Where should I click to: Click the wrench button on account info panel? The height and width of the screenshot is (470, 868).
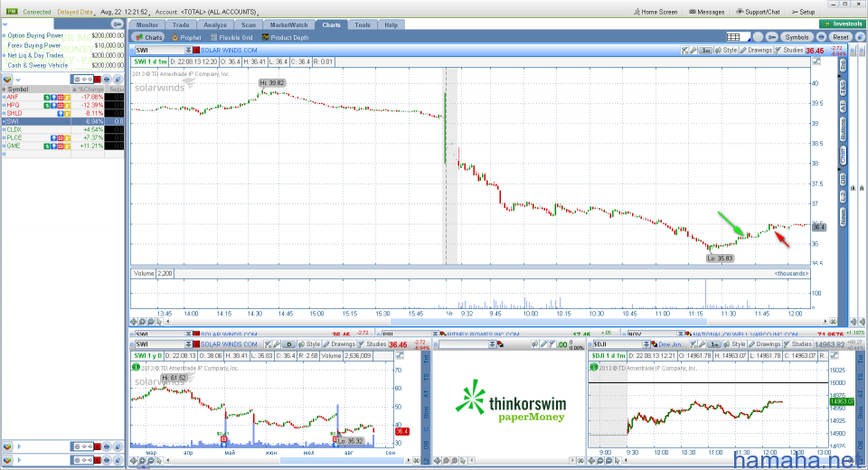coord(117,23)
